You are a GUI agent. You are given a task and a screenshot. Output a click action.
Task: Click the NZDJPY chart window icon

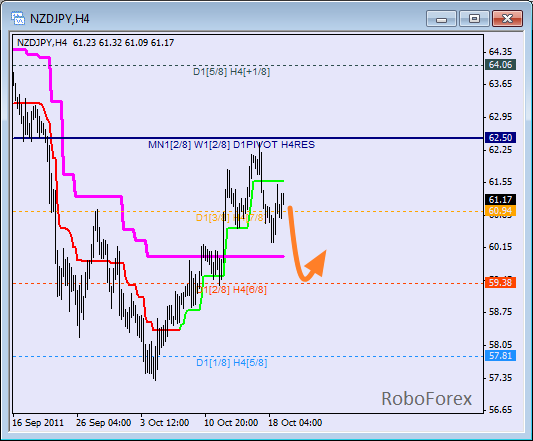17,18
